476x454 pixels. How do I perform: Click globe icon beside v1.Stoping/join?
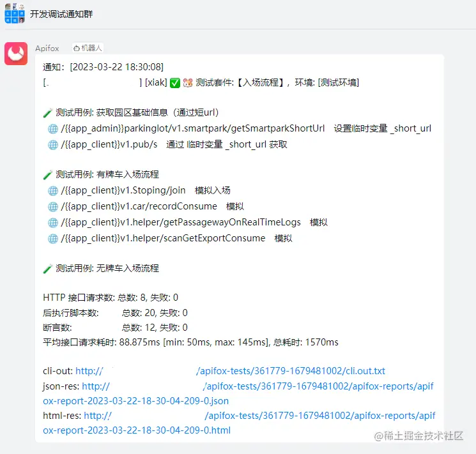[53, 191]
